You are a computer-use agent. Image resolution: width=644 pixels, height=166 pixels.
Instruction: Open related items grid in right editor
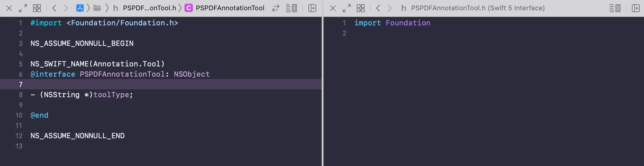pyautogui.click(x=360, y=8)
